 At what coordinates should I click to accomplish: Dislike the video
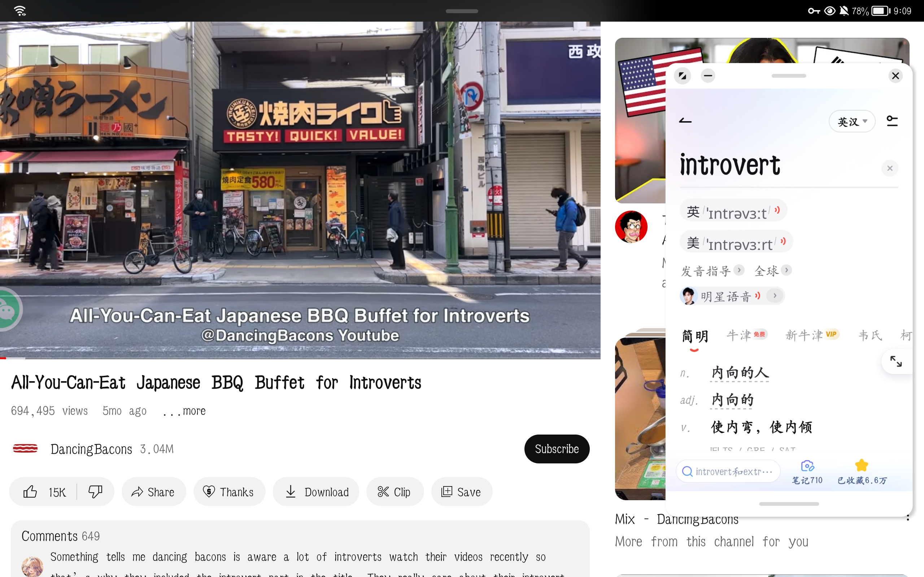point(95,492)
